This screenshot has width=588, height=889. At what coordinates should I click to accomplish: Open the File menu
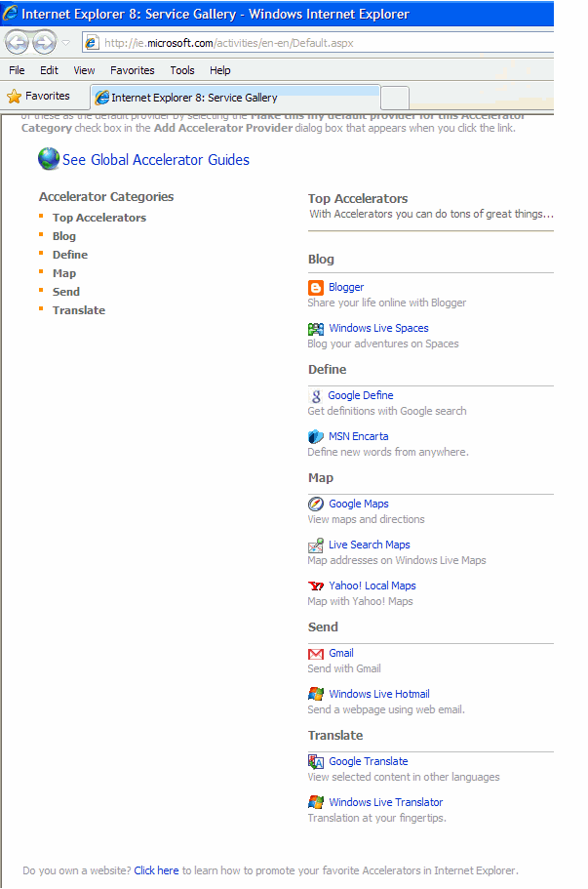tap(17, 70)
